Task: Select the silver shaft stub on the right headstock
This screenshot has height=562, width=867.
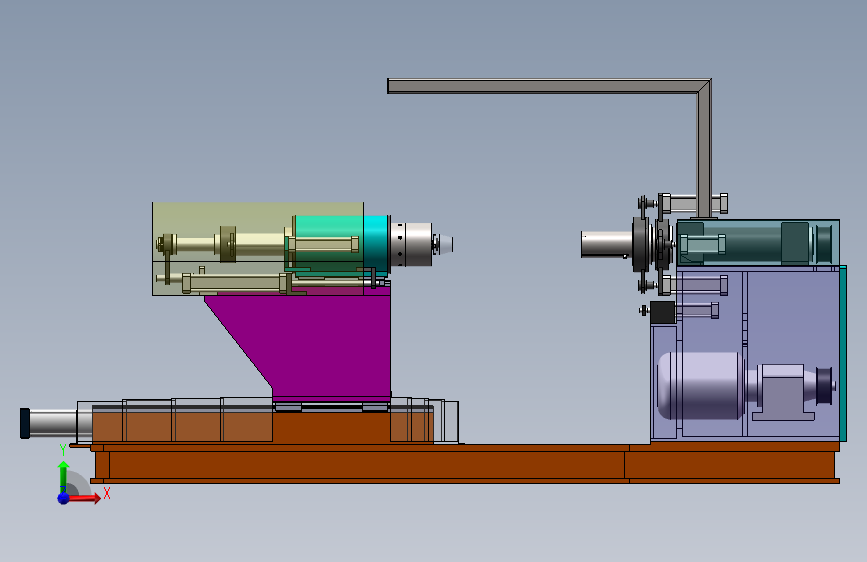Action: (x=607, y=244)
